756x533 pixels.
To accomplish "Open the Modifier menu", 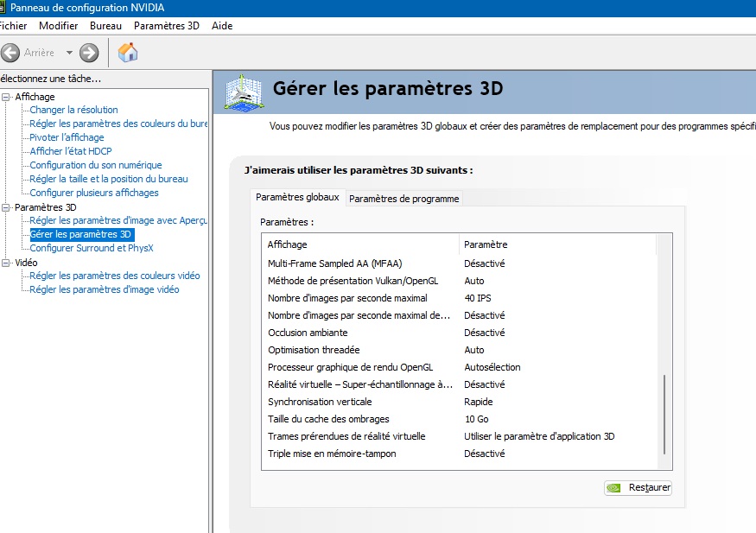I will [59, 26].
